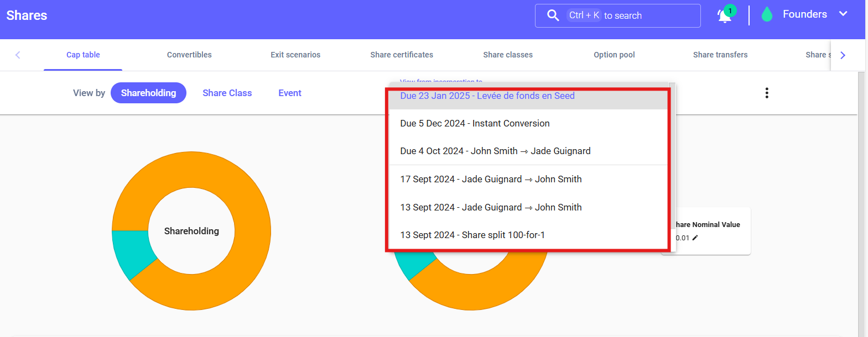This screenshot has width=868, height=337.
Task: Expand the Founders account dropdown
Action: (843, 14)
